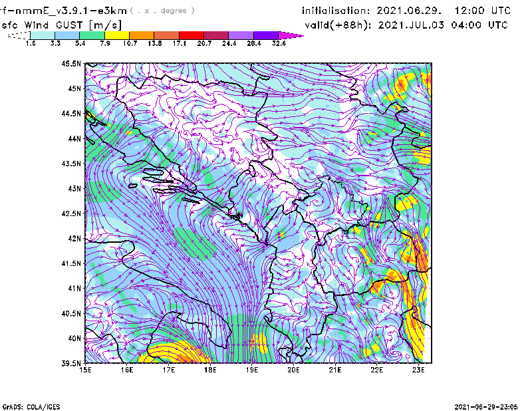This screenshot has width=532, height=411.
Task: Click the 42N latitude label
Action: coord(74,238)
